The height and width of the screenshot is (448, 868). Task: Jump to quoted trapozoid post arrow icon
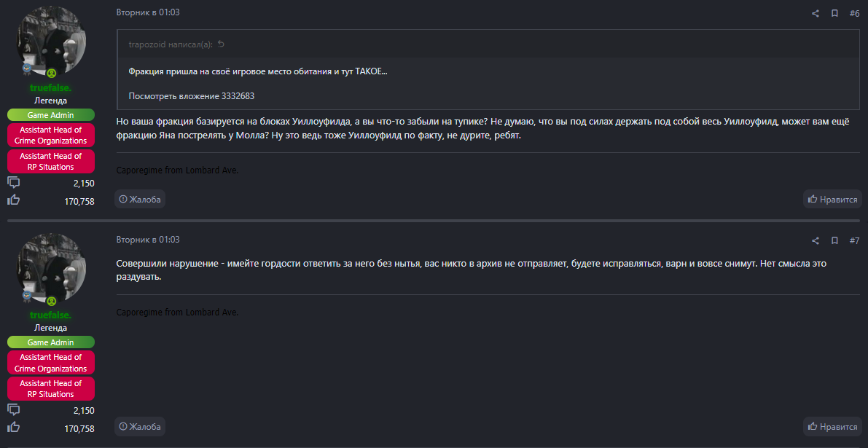(221, 44)
